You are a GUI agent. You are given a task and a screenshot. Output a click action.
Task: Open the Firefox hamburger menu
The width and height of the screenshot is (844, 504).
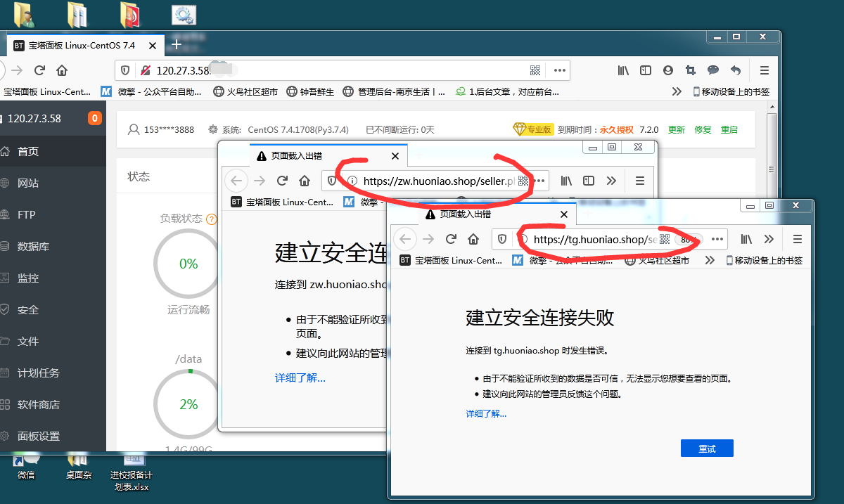coord(765,70)
